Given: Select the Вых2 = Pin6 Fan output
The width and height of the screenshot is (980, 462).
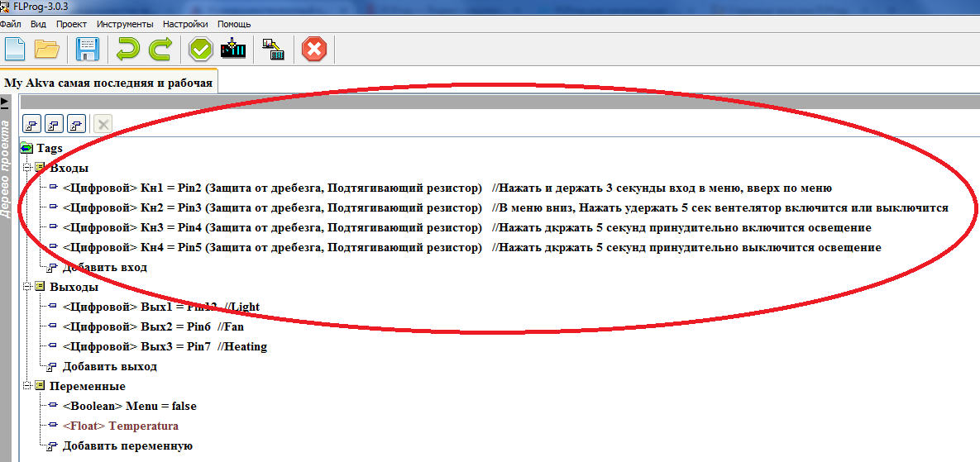Looking at the screenshot, I should pyautogui.click(x=153, y=326).
